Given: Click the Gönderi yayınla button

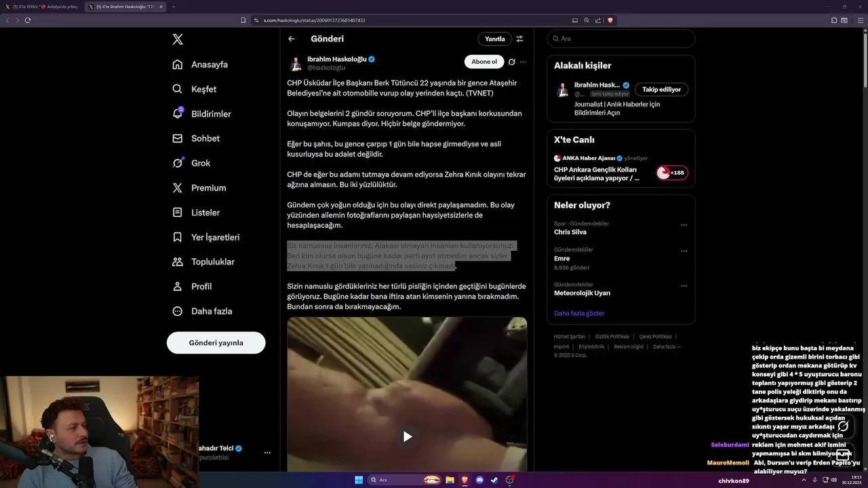Looking at the screenshot, I should tap(216, 342).
